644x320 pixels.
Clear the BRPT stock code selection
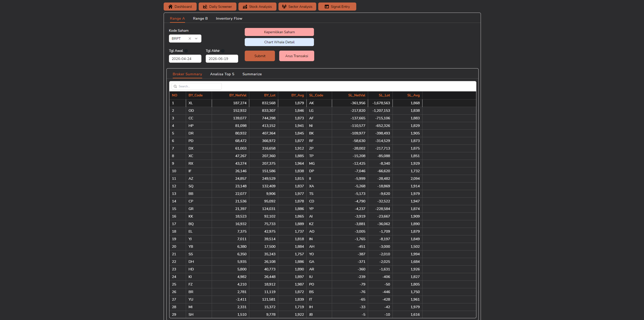pos(190,39)
